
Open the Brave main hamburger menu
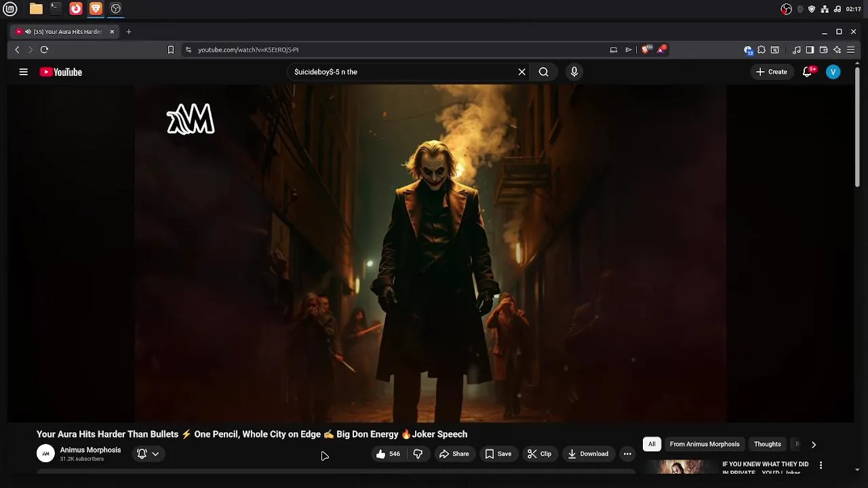click(x=850, y=49)
